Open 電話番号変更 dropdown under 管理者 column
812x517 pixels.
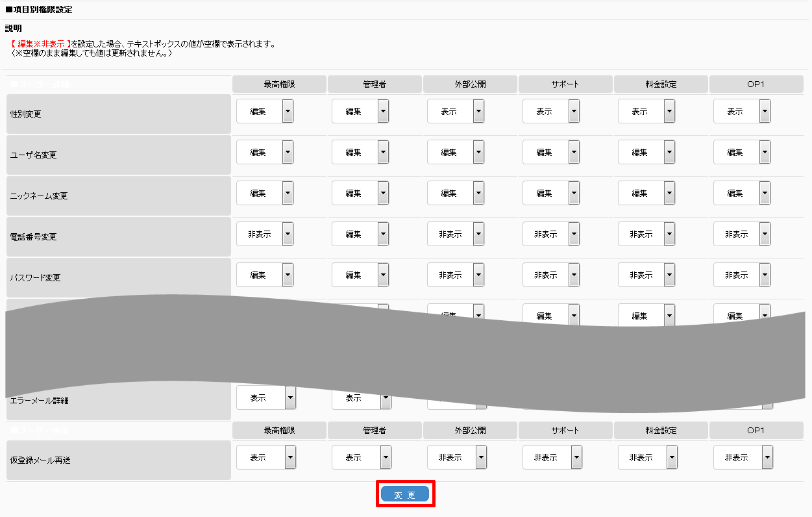(360, 234)
